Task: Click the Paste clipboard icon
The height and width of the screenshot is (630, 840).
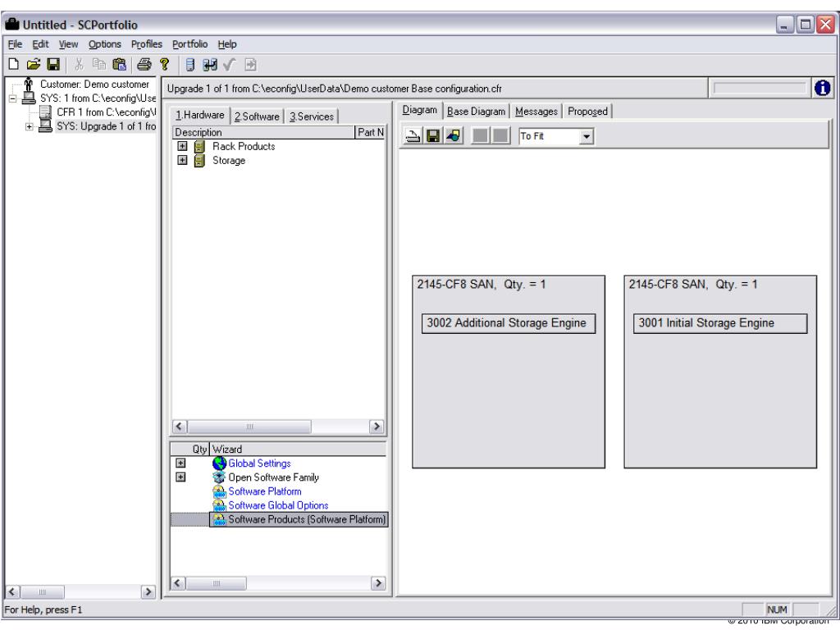Action: point(119,65)
